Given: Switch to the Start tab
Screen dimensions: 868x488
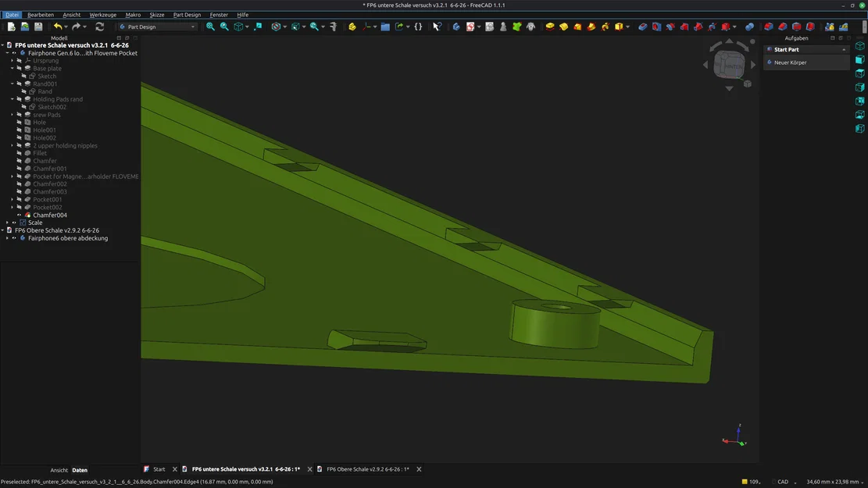Looking at the screenshot, I should 159,469.
